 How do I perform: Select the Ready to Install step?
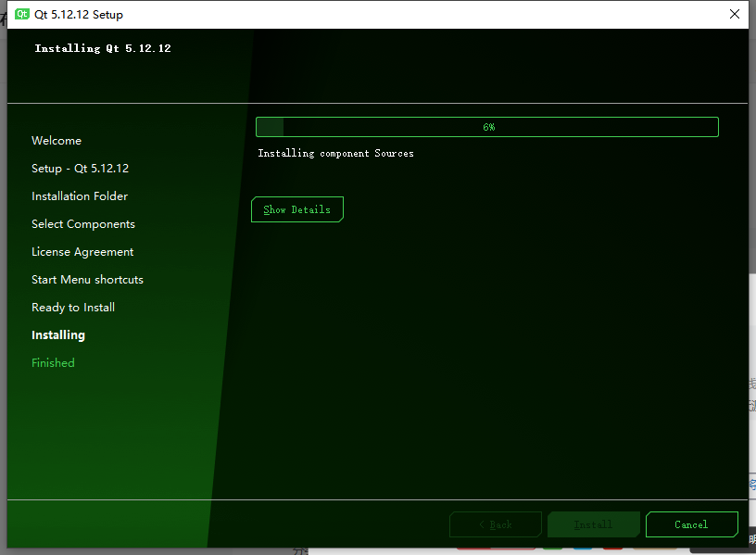pyautogui.click(x=73, y=308)
